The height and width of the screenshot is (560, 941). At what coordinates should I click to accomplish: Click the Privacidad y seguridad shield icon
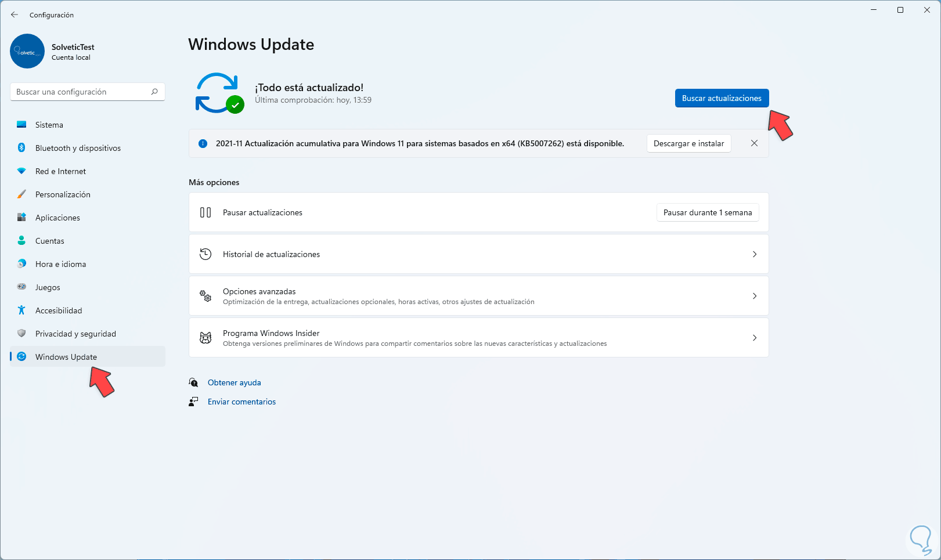pyautogui.click(x=21, y=334)
